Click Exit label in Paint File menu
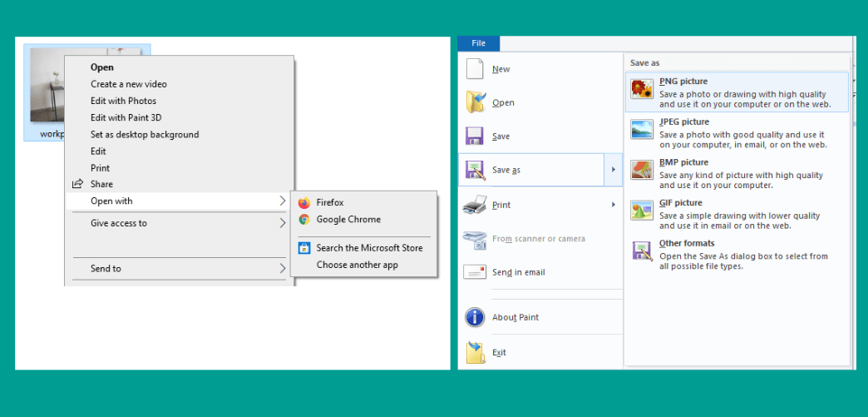Image resolution: width=868 pixels, height=417 pixels. pyautogui.click(x=499, y=352)
